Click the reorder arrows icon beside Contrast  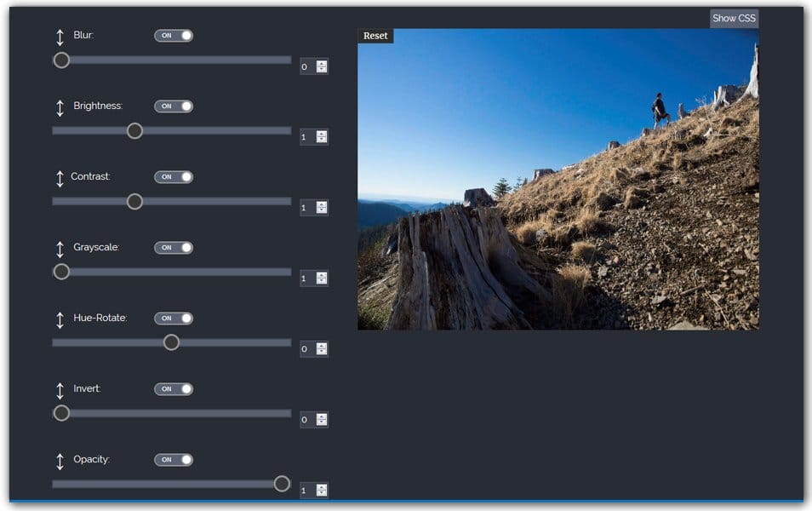coord(59,177)
